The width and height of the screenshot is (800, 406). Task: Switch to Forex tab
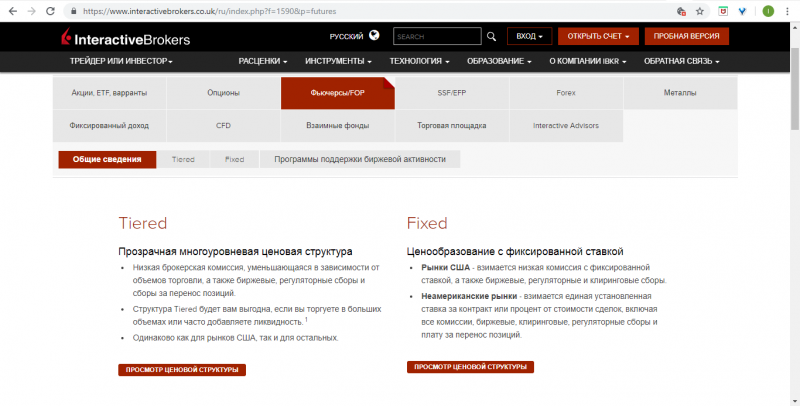(566, 93)
